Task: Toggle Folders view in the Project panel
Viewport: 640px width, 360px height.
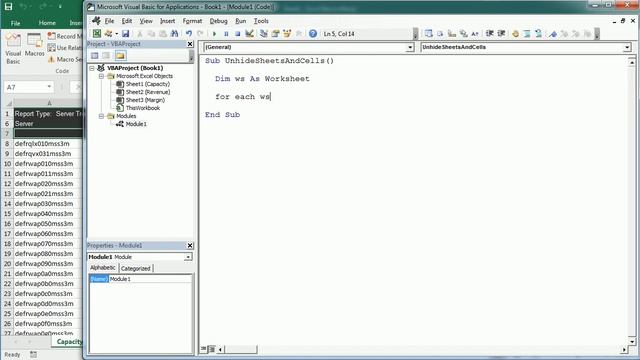Action: 120,56
